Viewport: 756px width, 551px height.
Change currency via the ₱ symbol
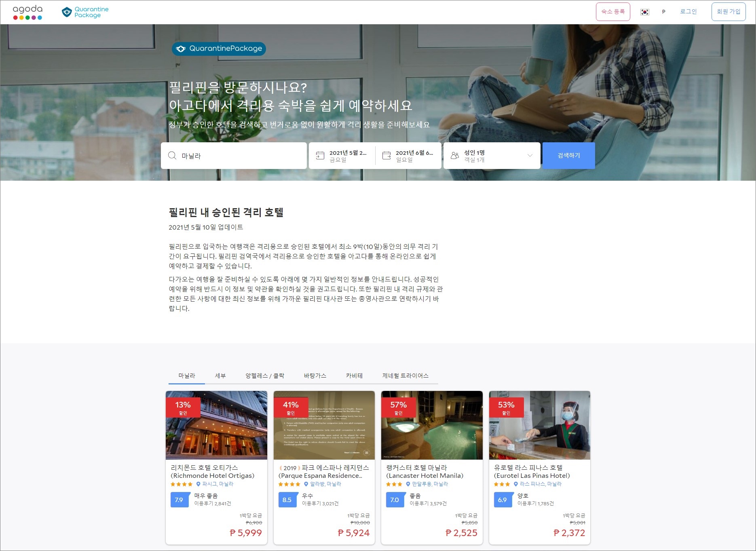(x=663, y=12)
